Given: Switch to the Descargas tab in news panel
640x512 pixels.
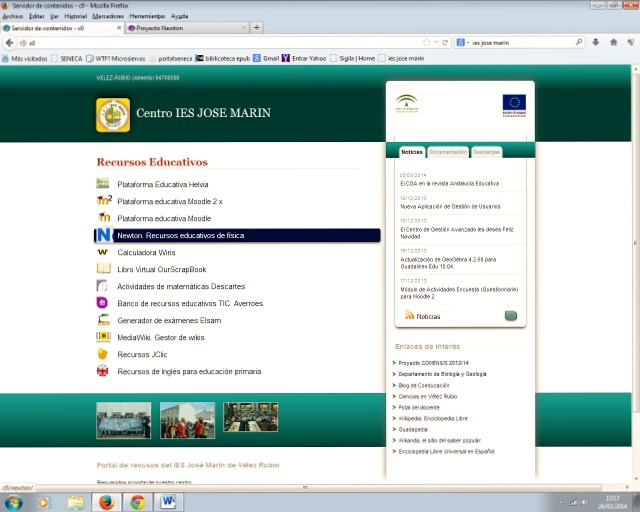Looking at the screenshot, I should pos(486,152).
